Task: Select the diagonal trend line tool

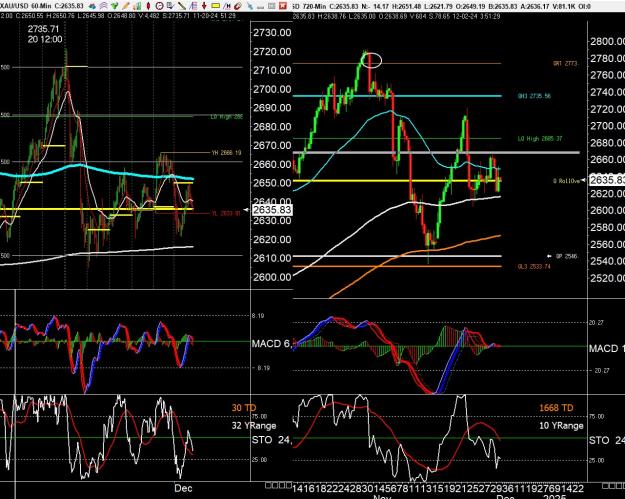Action: (182, 6)
